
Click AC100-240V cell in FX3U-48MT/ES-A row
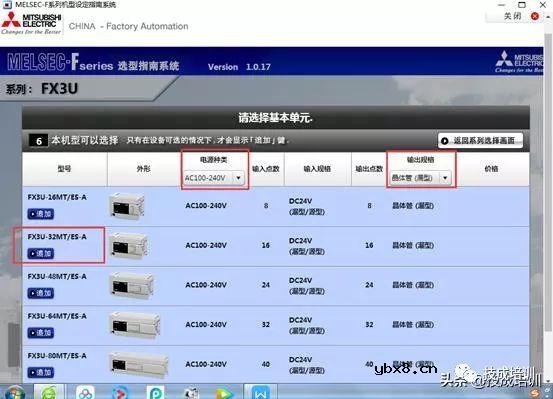[206, 285]
